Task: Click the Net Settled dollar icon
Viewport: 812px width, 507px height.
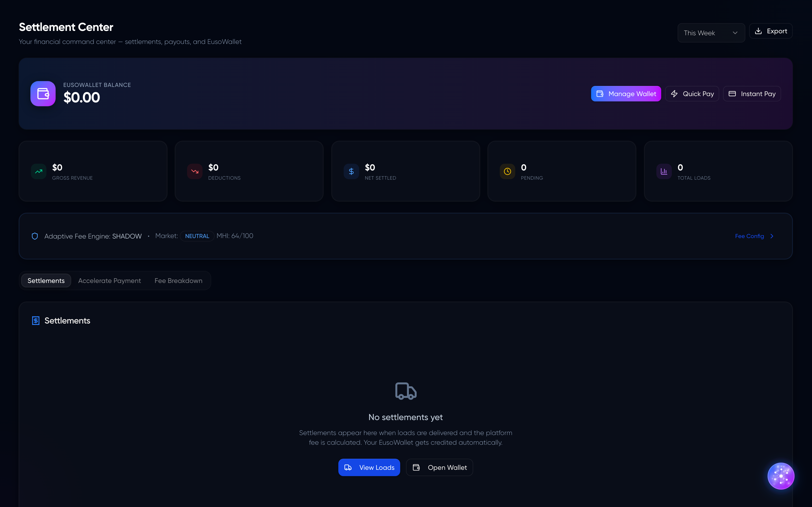Action: click(351, 171)
